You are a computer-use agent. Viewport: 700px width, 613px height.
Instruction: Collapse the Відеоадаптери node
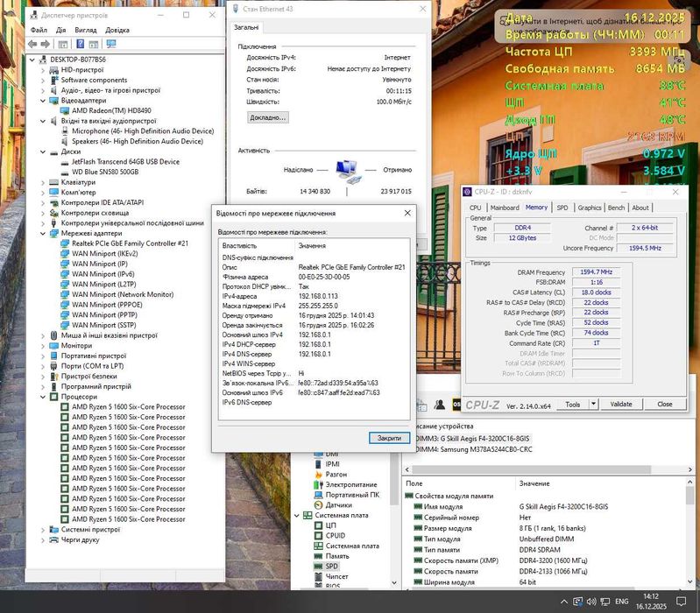coord(43,101)
